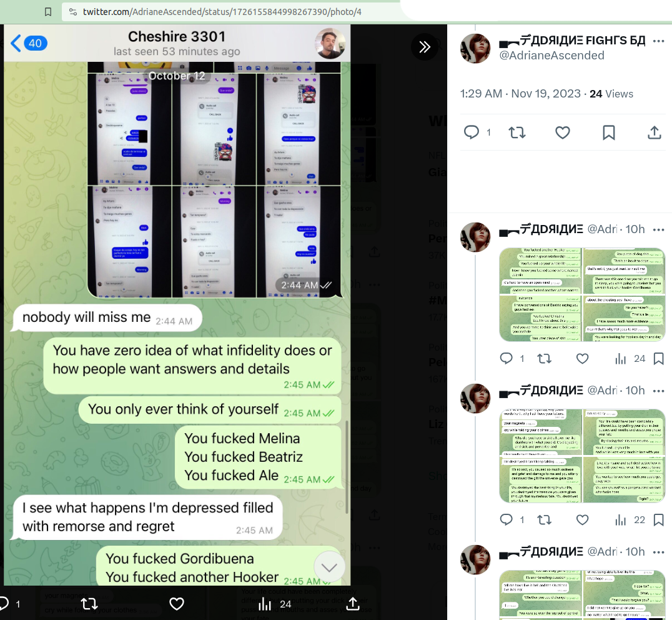Open more options on second reply tweet
Image resolution: width=672 pixels, height=620 pixels.
[x=658, y=391]
